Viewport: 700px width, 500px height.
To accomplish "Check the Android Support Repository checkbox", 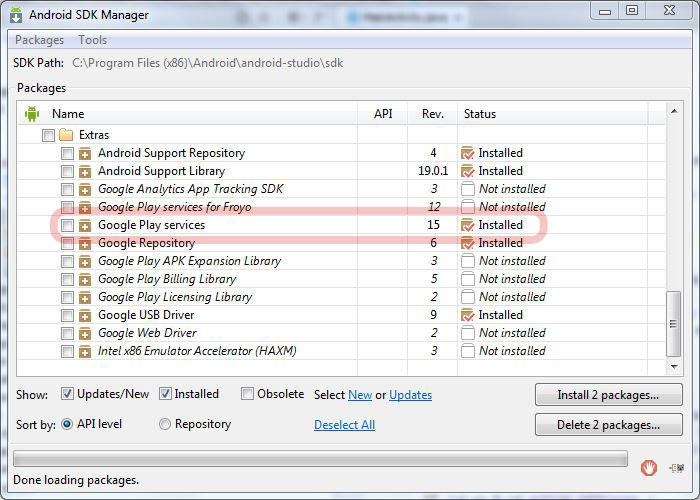I will click(x=67, y=154).
